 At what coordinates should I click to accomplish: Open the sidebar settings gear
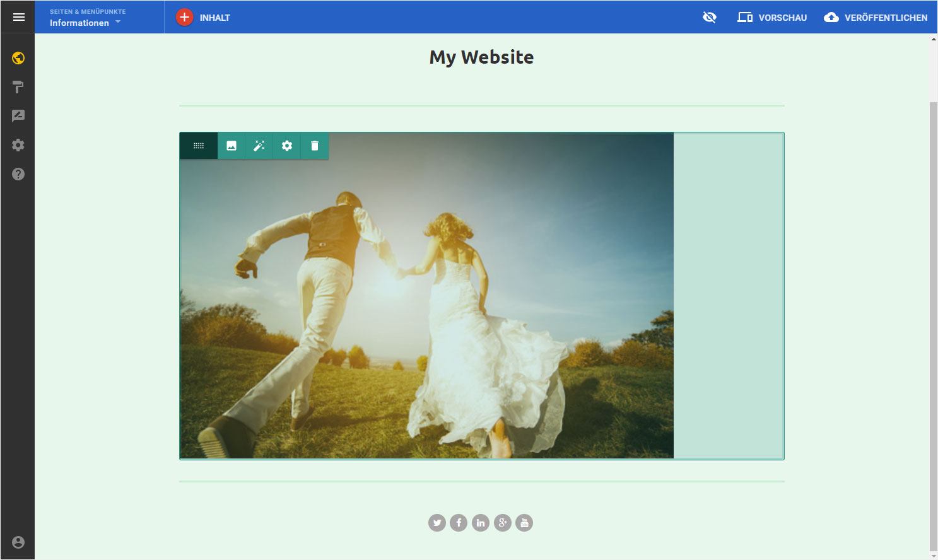[x=18, y=145]
